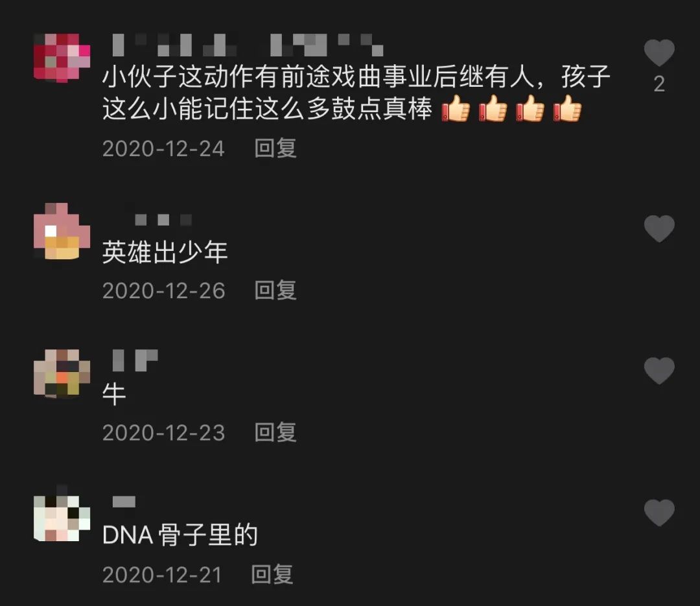Open the pink avatar next to 英雄出少年
The height and width of the screenshot is (606, 700).
point(62,231)
